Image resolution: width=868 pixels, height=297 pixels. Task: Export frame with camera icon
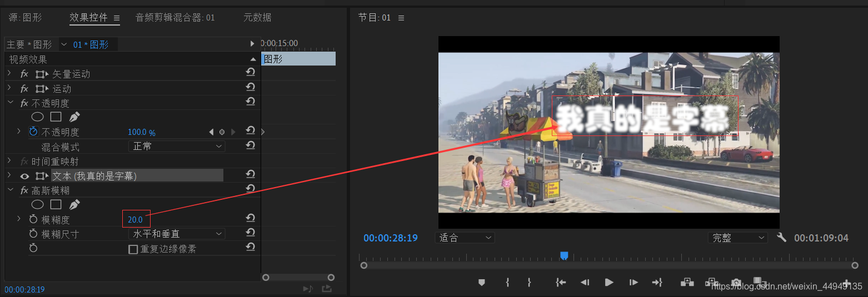[736, 283]
